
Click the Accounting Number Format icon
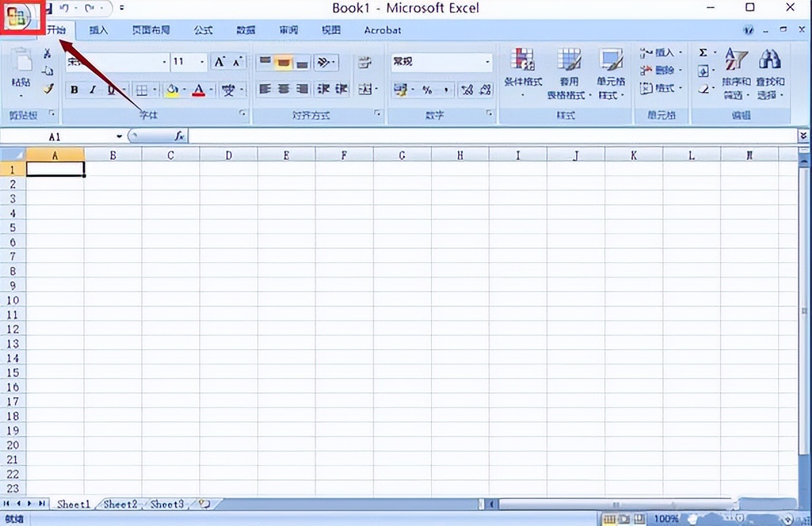click(399, 89)
